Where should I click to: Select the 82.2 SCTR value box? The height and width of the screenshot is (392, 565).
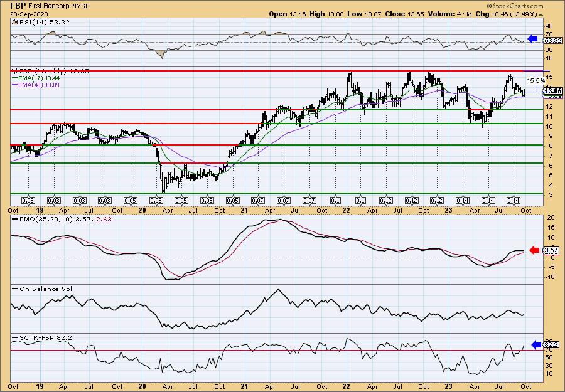552,345
